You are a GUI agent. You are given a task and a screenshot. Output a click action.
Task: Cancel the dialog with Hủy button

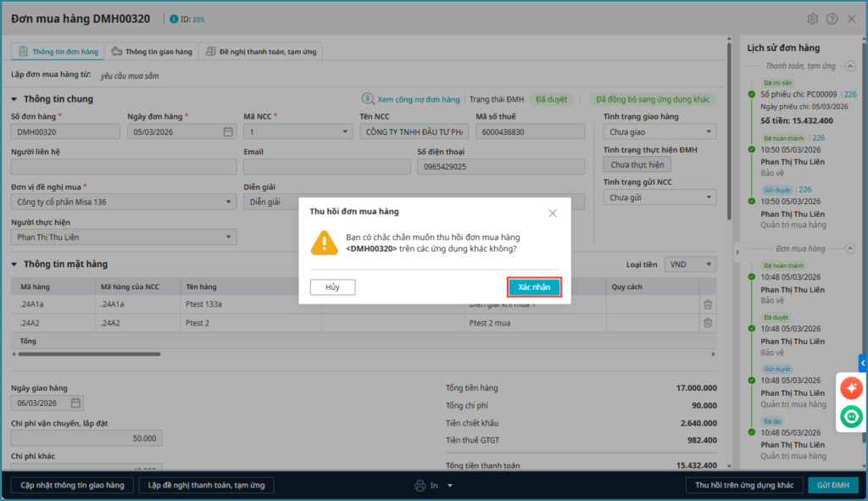point(332,287)
